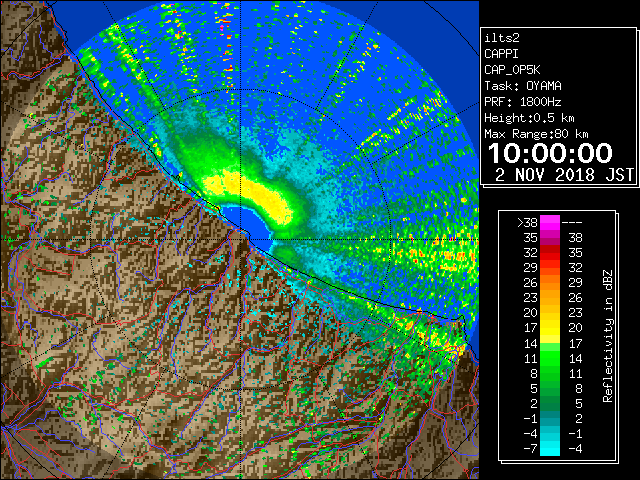
Task: Click the red 32 dBZ legend swatch
Action: [x=550, y=253]
